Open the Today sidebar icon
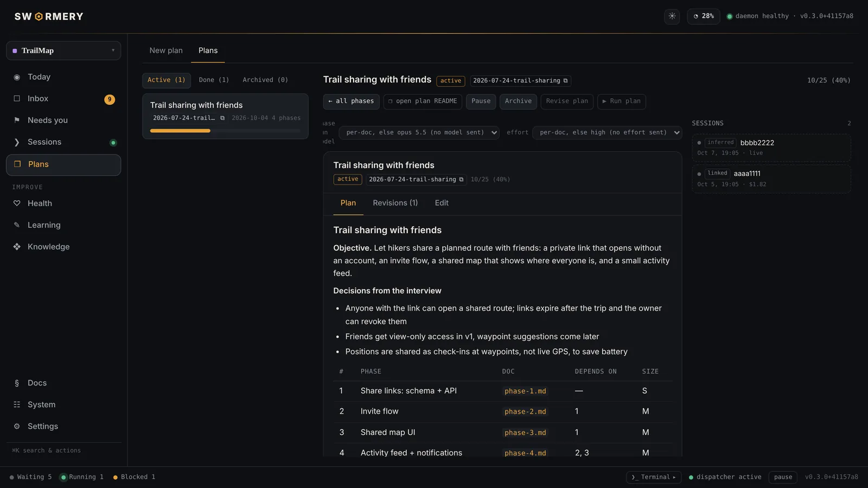 17,77
